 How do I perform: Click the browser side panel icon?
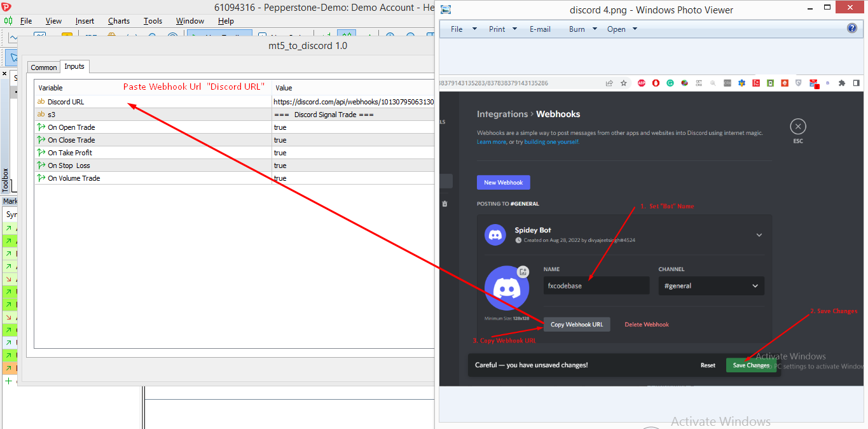[857, 83]
